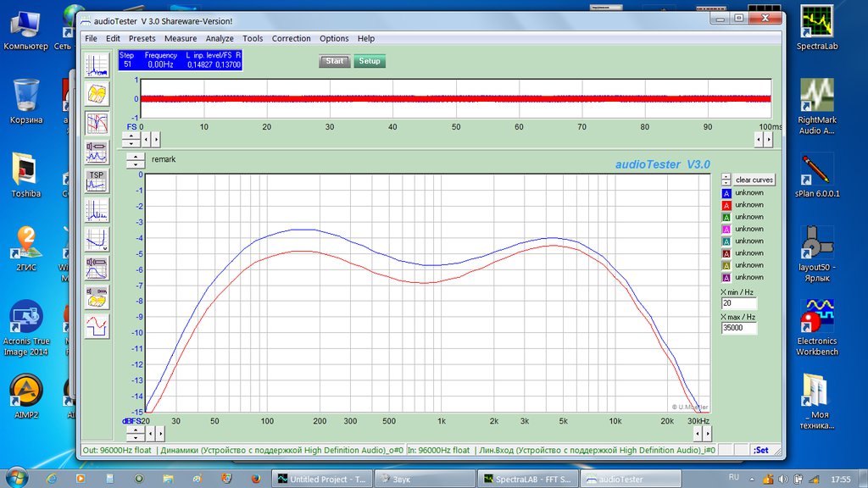Click the Help menu

[366, 38]
